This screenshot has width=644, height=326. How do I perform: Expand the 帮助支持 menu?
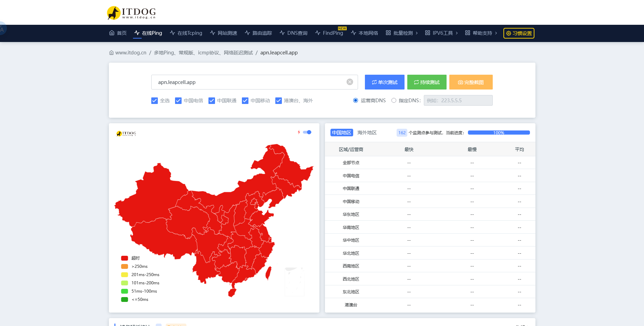click(x=481, y=33)
